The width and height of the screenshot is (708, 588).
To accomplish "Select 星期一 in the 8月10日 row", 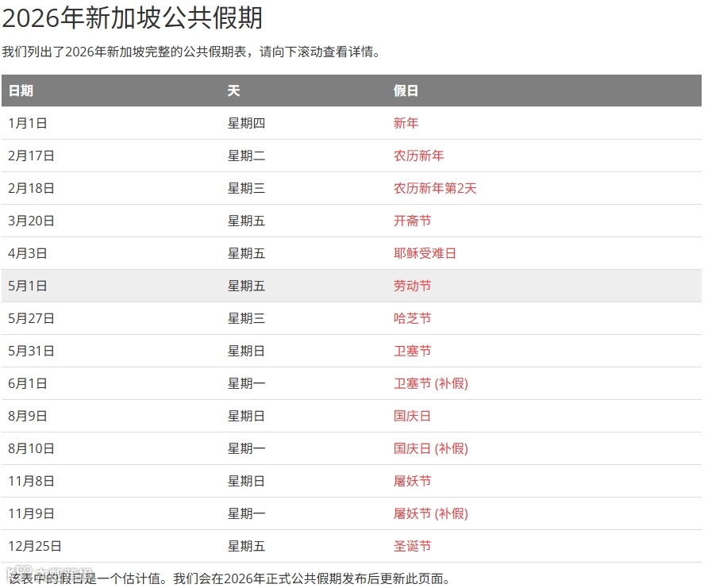I will pyautogui.click(x=246, y=448).
